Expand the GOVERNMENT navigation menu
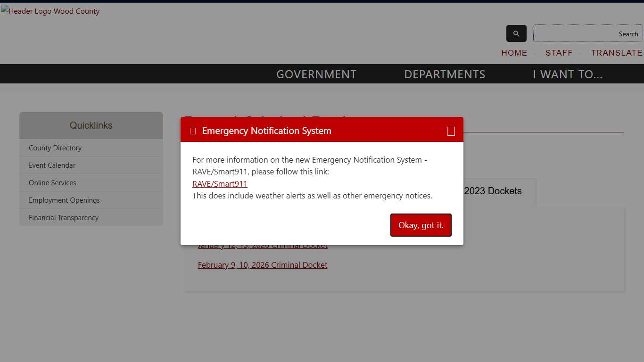Viewport: 644px width, 362px height. tap(316, 74)
